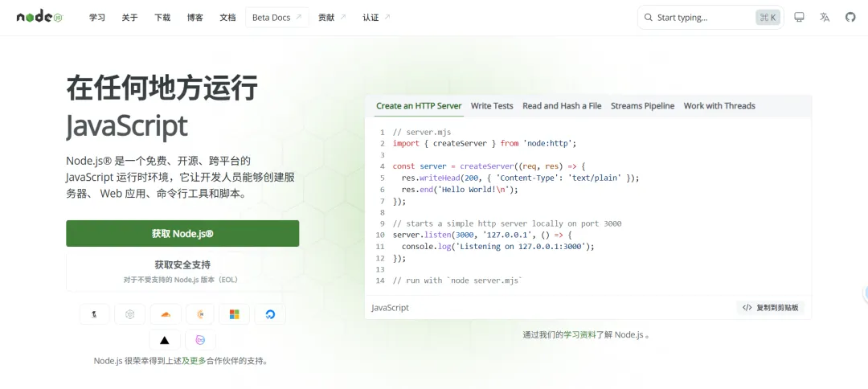Open the Beta Docs external link
The image size is (868, 389).
point(276,18)
